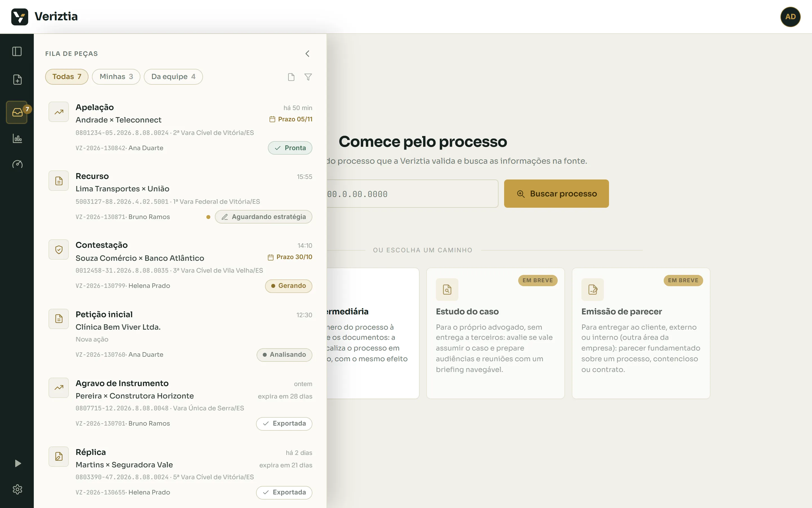Click the Agravo de Instrumento trend icon

coord(59,388)
